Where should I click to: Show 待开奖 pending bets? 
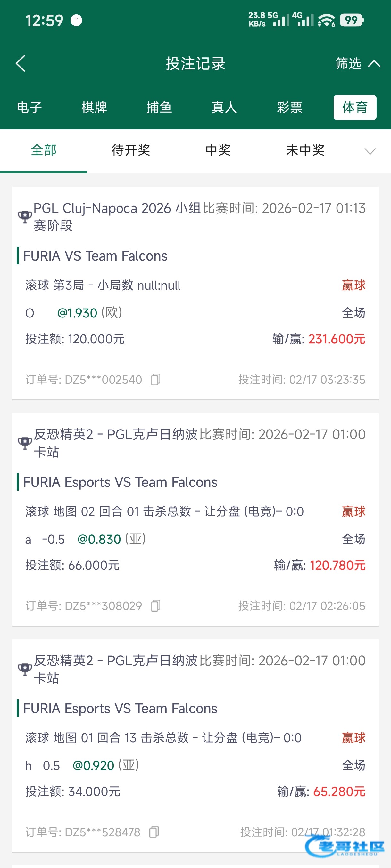tap(131, 150)
